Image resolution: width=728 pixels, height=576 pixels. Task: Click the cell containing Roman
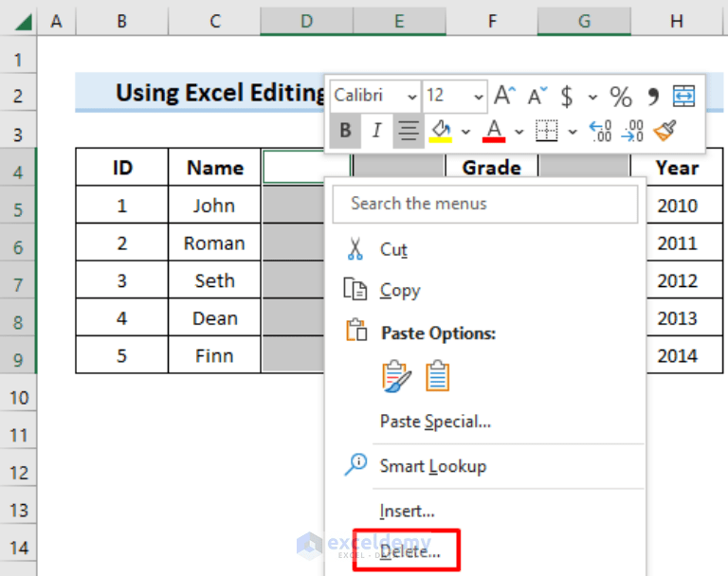(x=214, y=243)
